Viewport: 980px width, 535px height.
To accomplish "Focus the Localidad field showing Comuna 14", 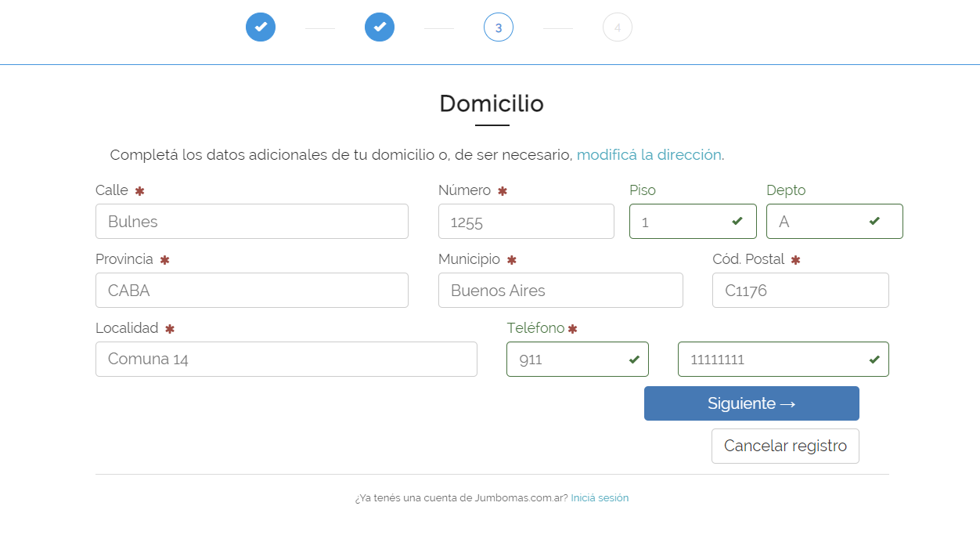I will (286, 360).
